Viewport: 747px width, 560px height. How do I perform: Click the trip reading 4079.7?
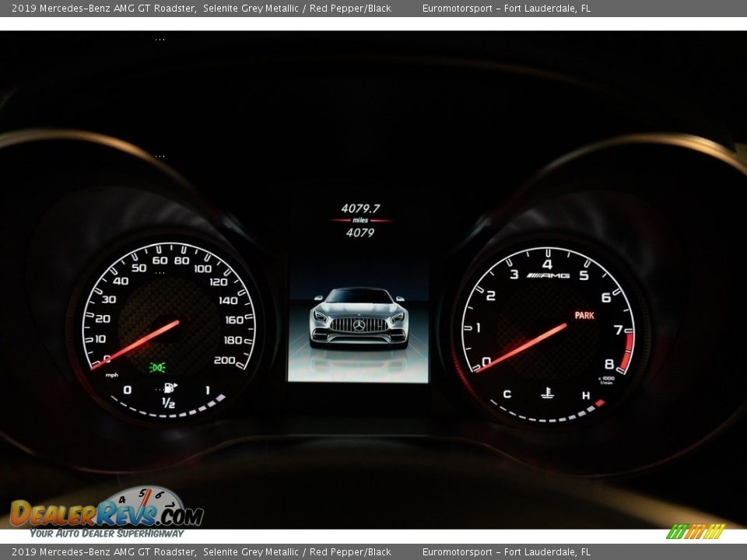click(360, 208)
